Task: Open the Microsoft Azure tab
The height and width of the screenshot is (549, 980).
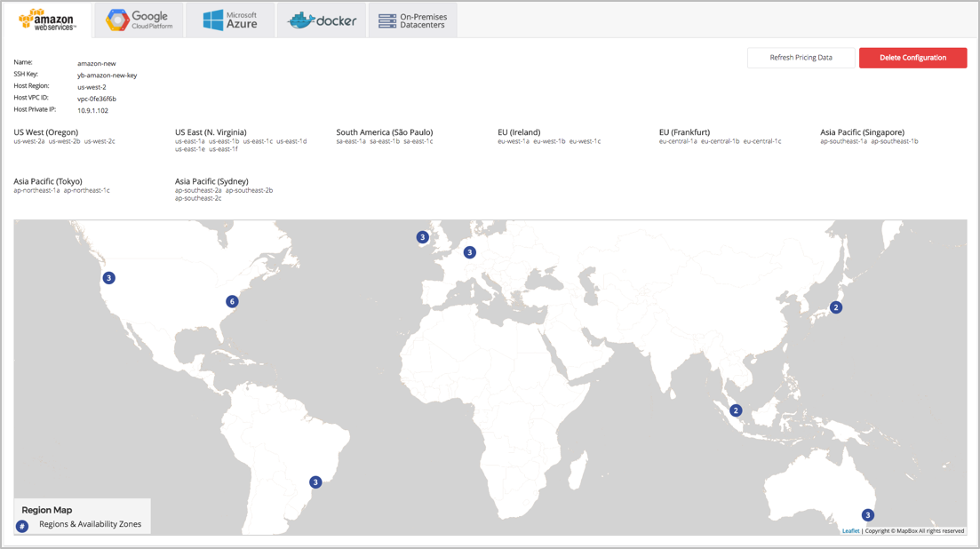Action: (229, 19)
